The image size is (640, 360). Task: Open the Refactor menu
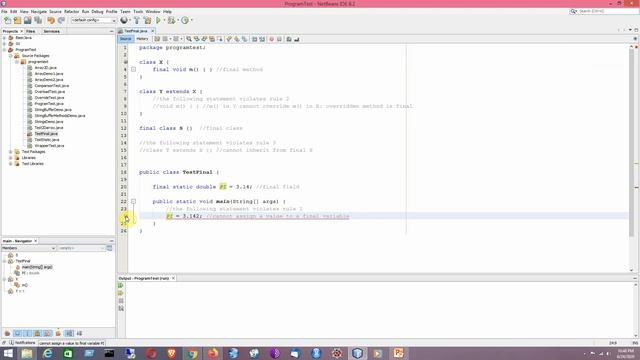click(71, 11)
